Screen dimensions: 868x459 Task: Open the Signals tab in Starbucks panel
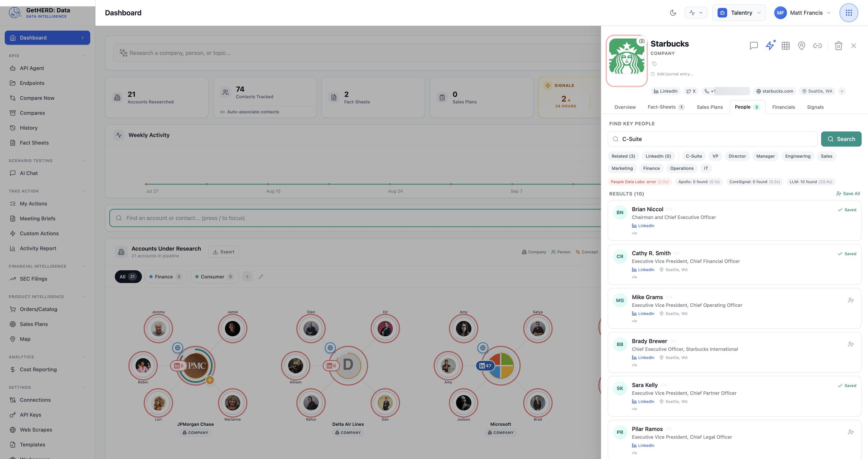tap(815, 107)
